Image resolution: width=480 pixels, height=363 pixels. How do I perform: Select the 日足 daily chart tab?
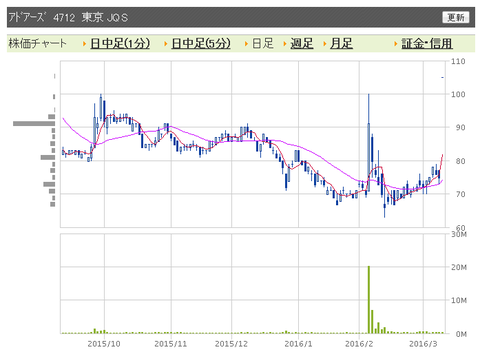pos(263,44)
